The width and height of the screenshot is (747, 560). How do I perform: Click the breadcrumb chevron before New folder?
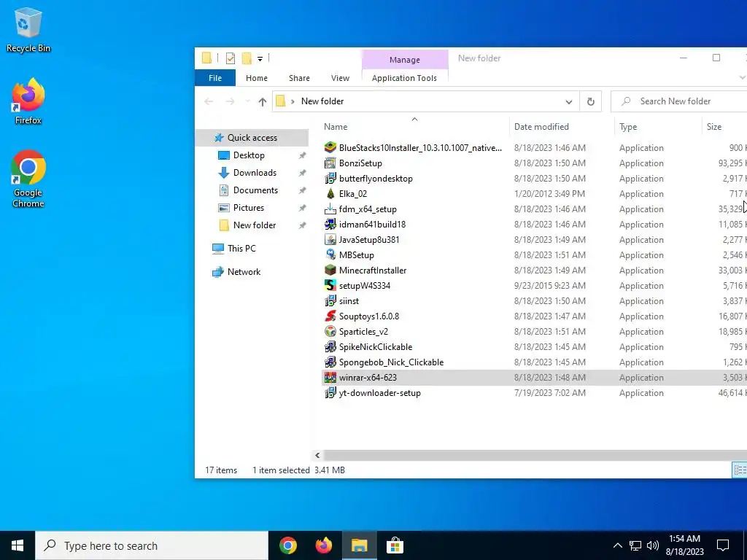tap(293, 101)
